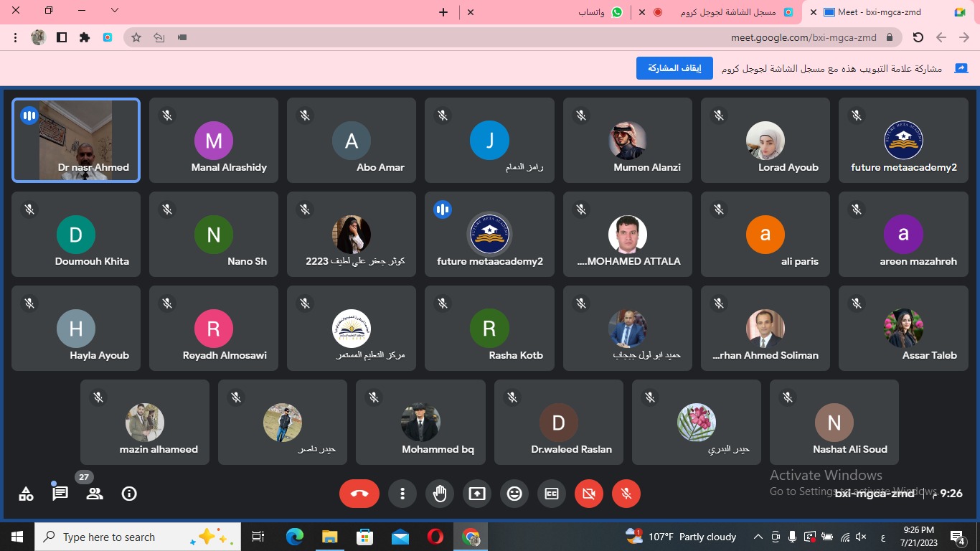The image size is (980, 551).
Task: Expand the browser tab search chevron
Action: pyautogui.click(x=115, y=11)
